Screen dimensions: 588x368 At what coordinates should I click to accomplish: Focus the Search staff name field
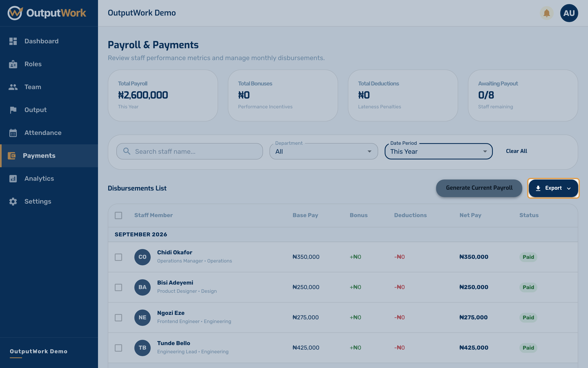[189, 151]
